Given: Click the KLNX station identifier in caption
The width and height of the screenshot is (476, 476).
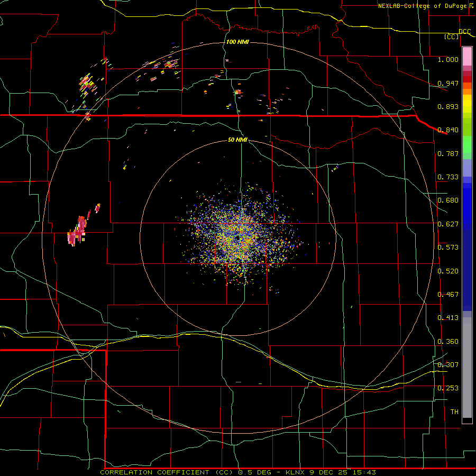Looking at the screenshot, I should (296, 472).
